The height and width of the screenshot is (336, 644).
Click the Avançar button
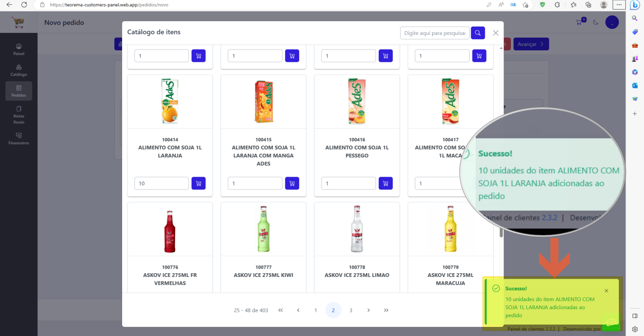[x=531, y=44]
